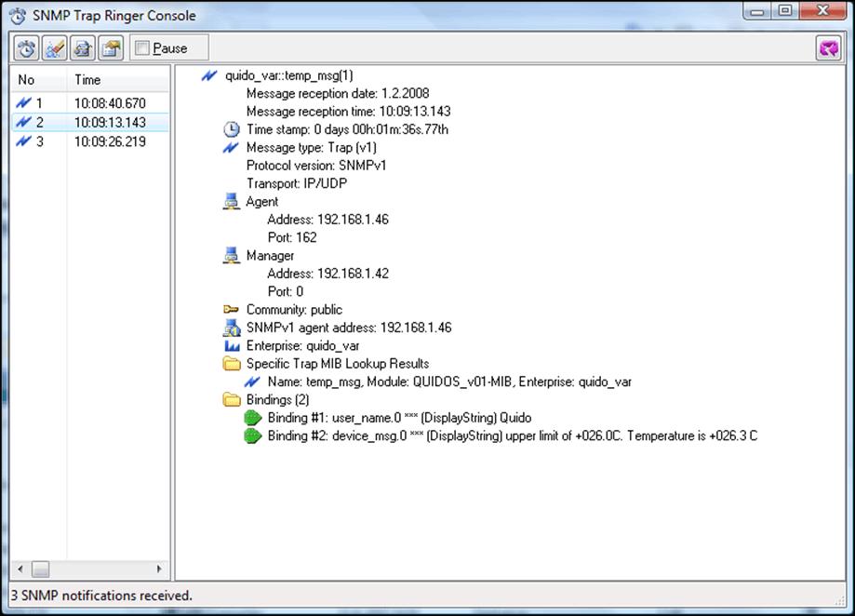Click lightning icon beside quido_var::temp_msg(1)
This screenshot has height=616, width=855.
click(x=209, y=75)
